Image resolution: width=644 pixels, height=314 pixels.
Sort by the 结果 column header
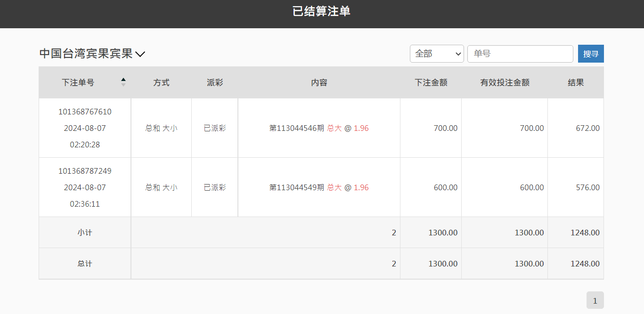tap(576, 82)
